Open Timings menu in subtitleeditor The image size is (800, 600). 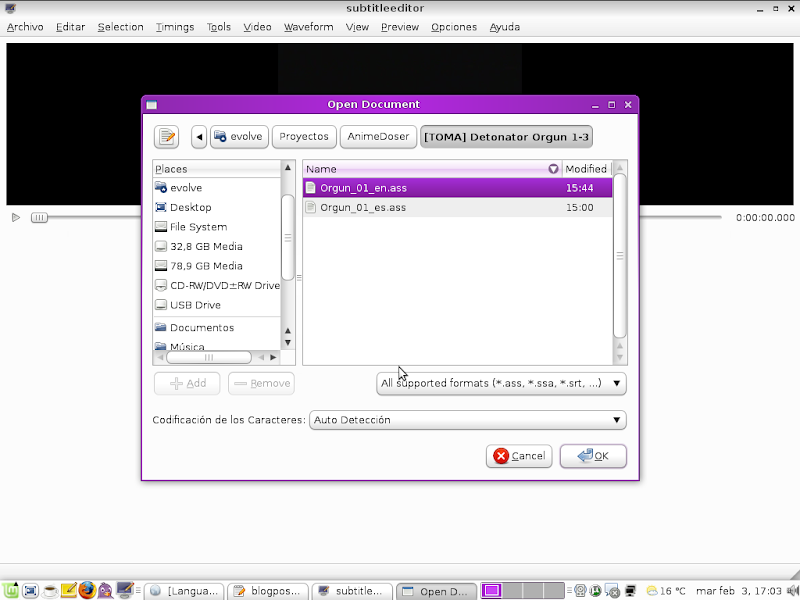(175, 27)
